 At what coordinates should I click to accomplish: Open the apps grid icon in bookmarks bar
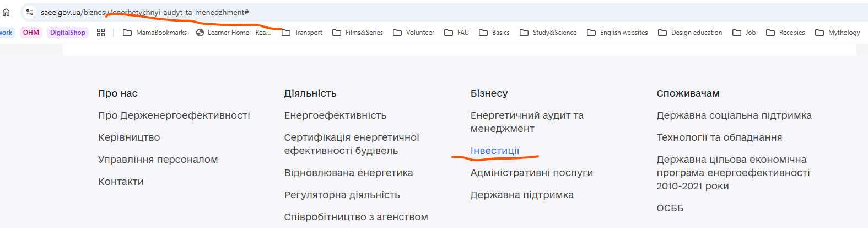[x=101, y=33]
